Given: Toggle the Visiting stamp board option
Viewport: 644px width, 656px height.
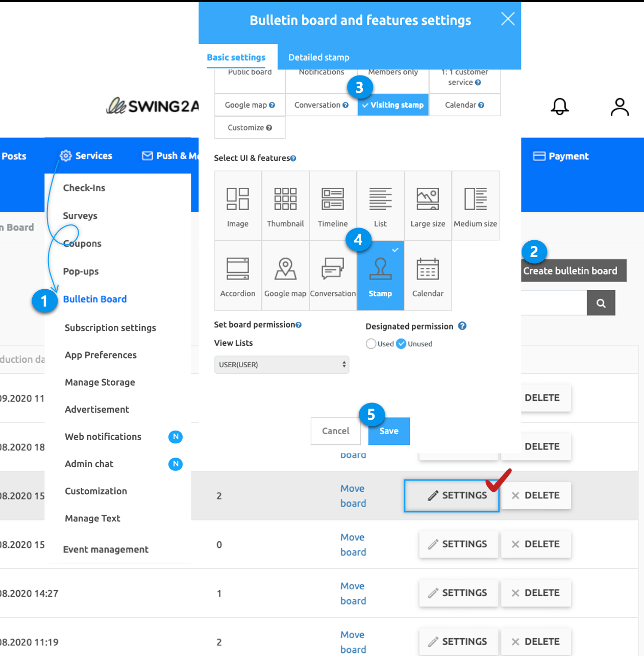Looking at the screenshot, I should (393, 105).
